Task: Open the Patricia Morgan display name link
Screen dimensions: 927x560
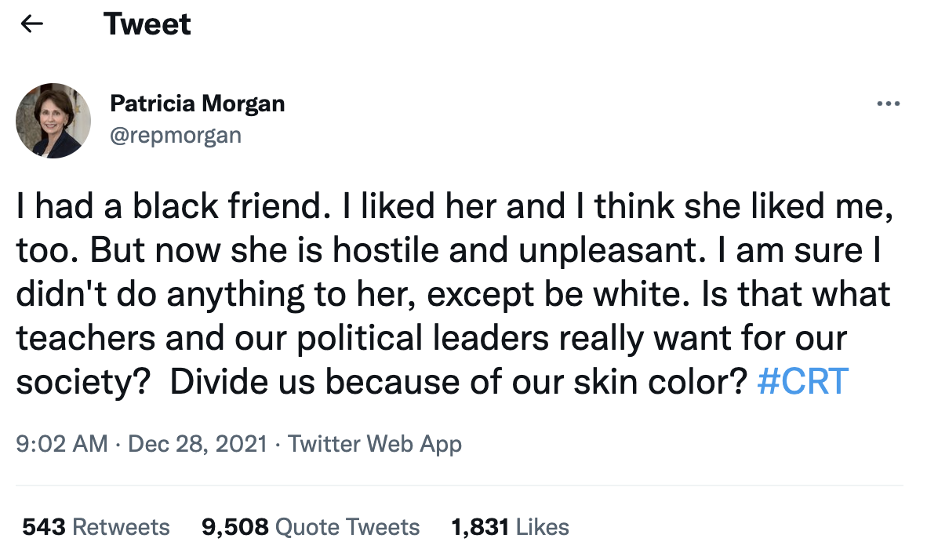Action: (x=197, y=103)
